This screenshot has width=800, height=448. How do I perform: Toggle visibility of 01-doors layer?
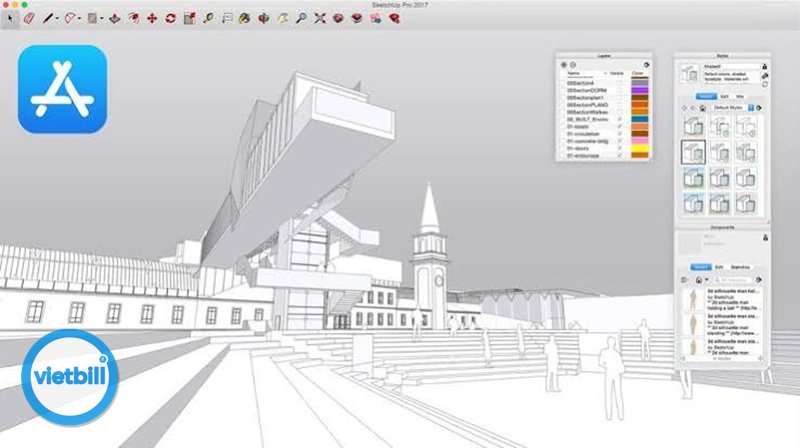pyautogui.click(x=620, y=148)
